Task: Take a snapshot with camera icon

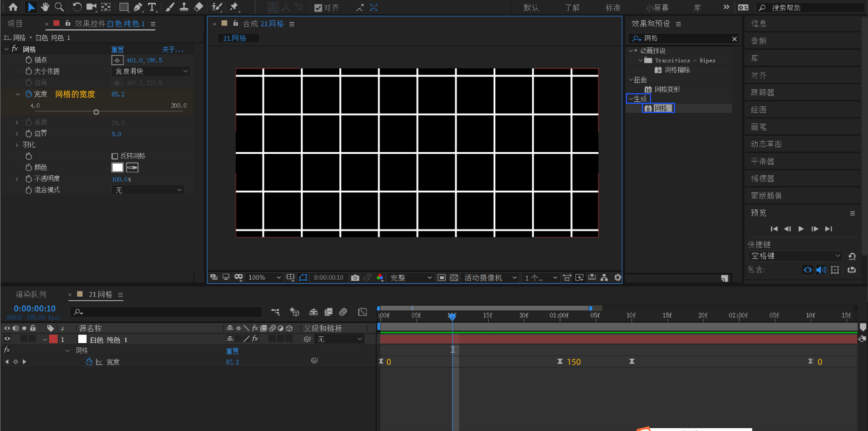Action: [x=355, y=278]
